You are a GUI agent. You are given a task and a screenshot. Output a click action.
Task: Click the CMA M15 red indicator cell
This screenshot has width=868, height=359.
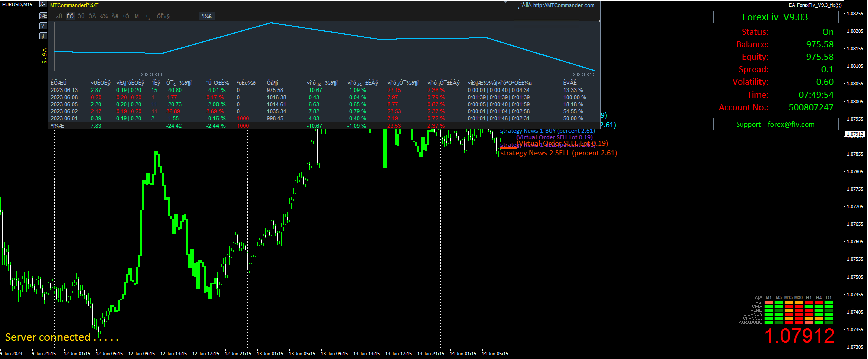pos(789,306)
